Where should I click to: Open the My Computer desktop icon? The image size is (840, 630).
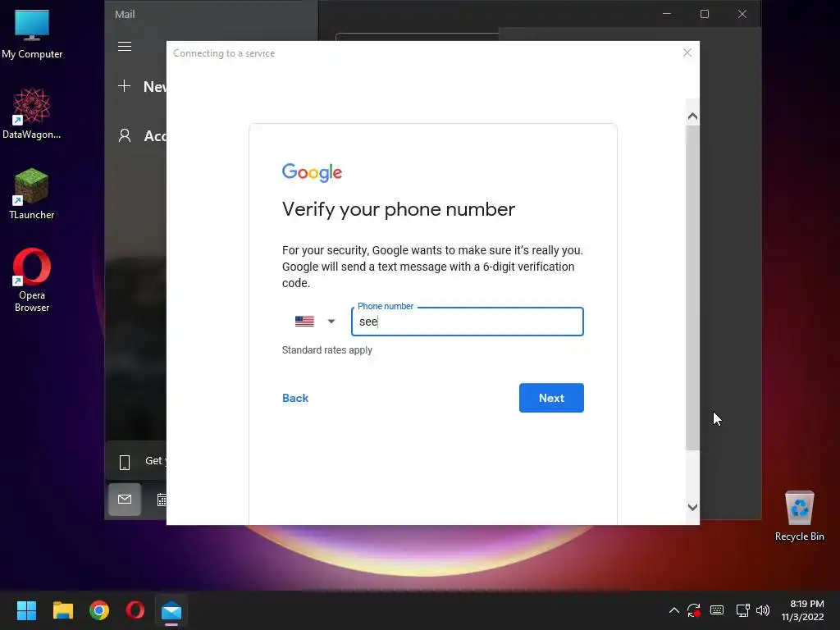coord(32,34)
